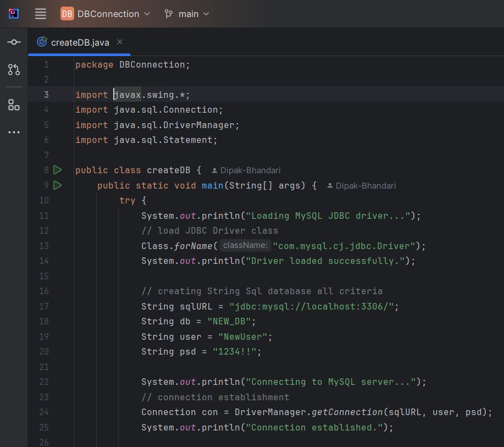504x447 pixels.
Task: Open the Commit tool window
Action: 14,42
